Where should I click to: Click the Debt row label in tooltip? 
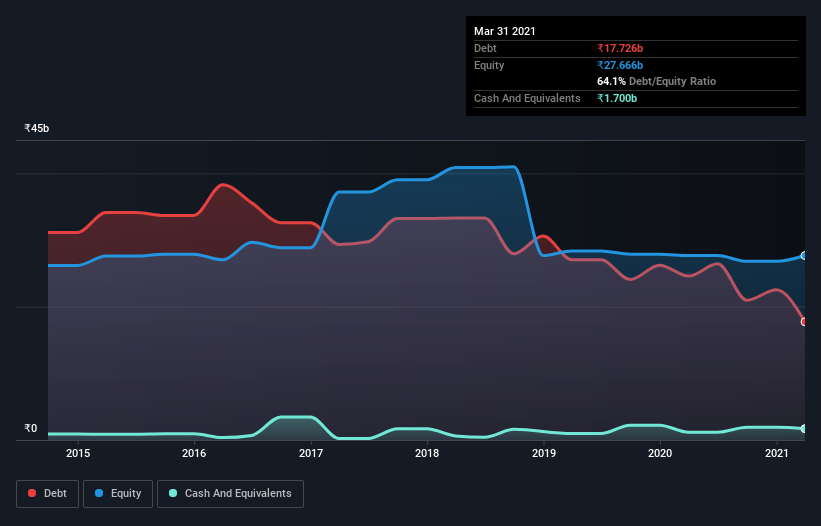coord(485,48)
